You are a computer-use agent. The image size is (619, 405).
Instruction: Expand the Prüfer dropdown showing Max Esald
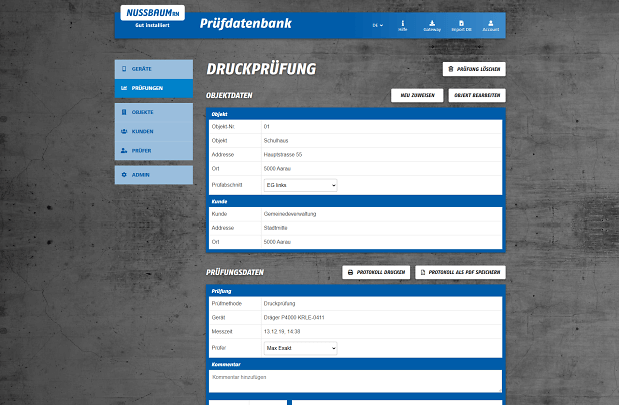pos(299,348)
